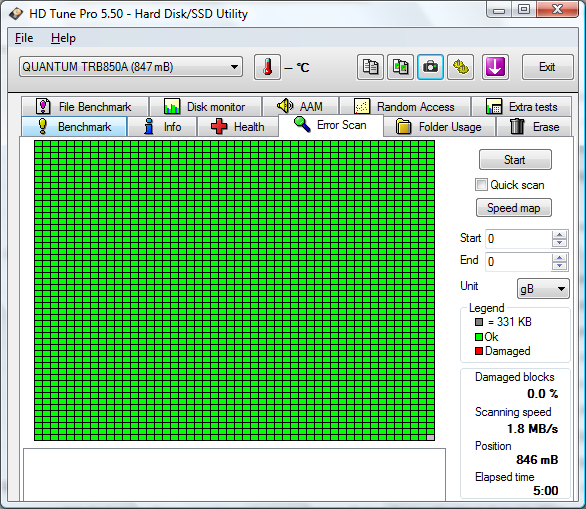Open the Help menu
Image resolution: width=586 pixels, height=509 pixels.
coord(63,38)
